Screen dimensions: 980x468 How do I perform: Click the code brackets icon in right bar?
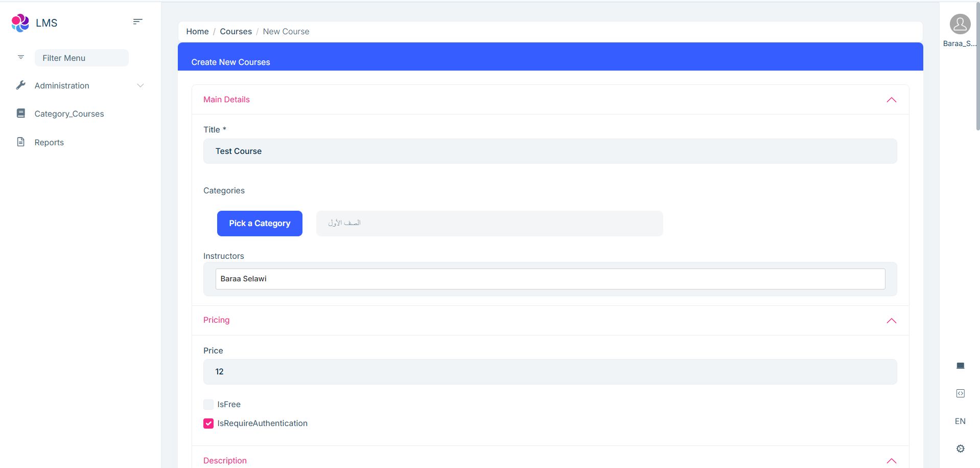pyautogui.click(x=960, y=393)
